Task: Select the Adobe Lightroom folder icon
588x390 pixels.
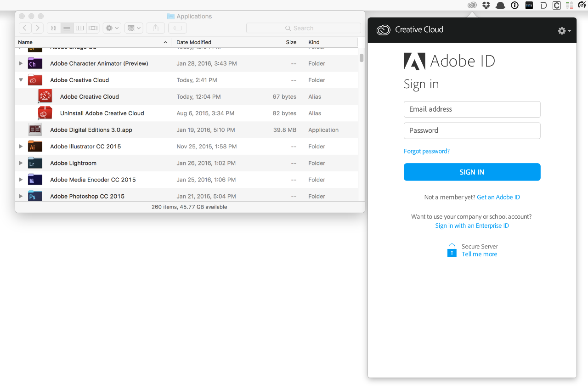Action: point(35,163)
